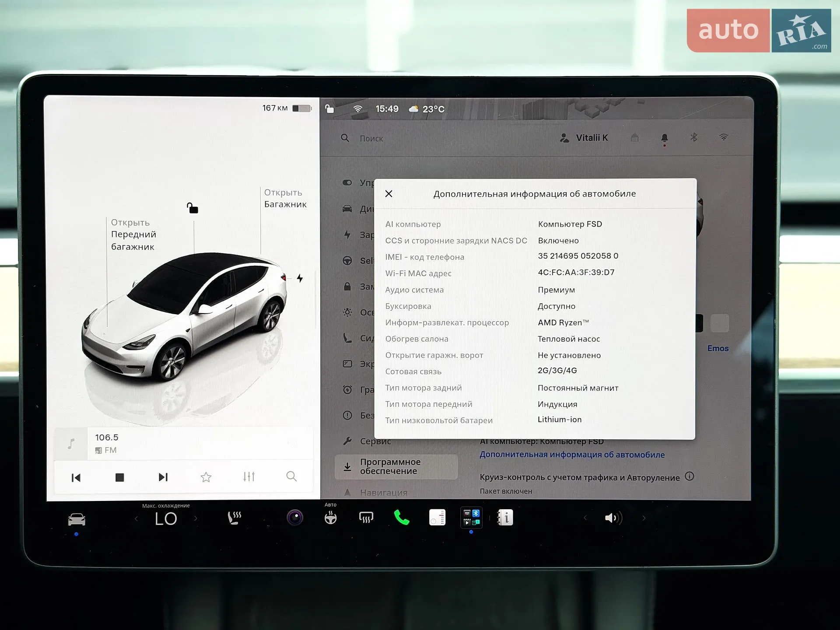The height and width of the screenshot is (630, 840).
Task: Open the notifications bell icon
Action: coord(664,139)
